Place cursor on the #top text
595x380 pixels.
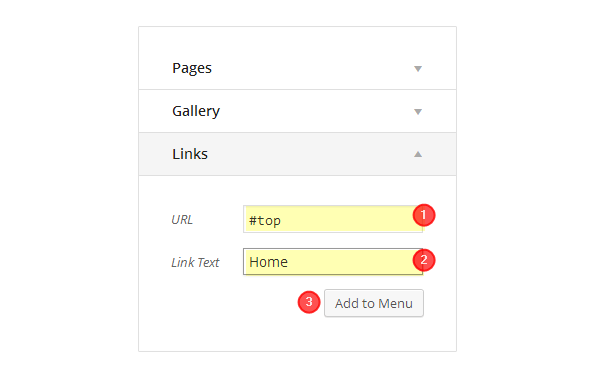265,221
